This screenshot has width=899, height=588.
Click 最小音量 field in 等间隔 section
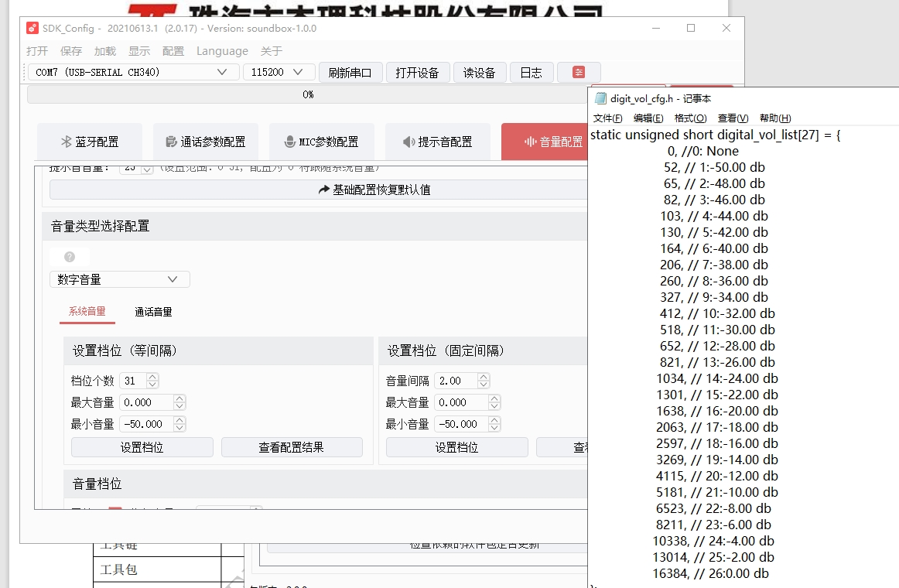point(146,424)
